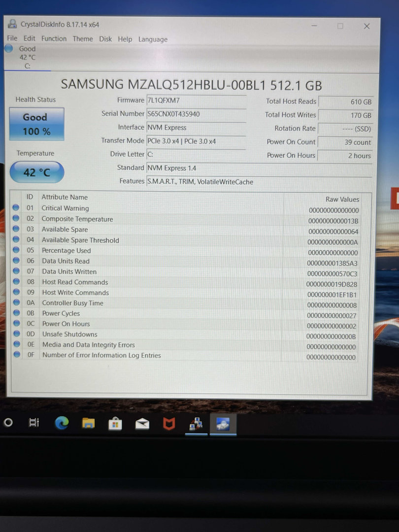Click the Good 100 % health status button
This screenshot has height=532, width=399.
36,124
